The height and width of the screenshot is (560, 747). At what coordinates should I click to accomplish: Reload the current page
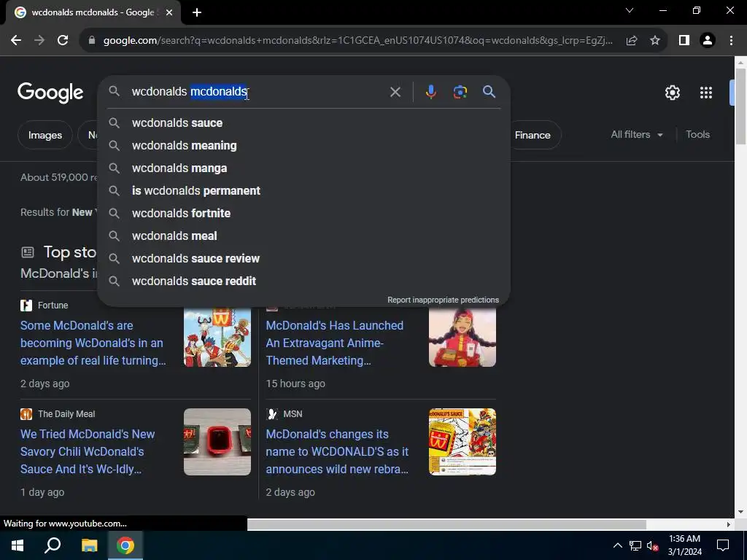63,41
